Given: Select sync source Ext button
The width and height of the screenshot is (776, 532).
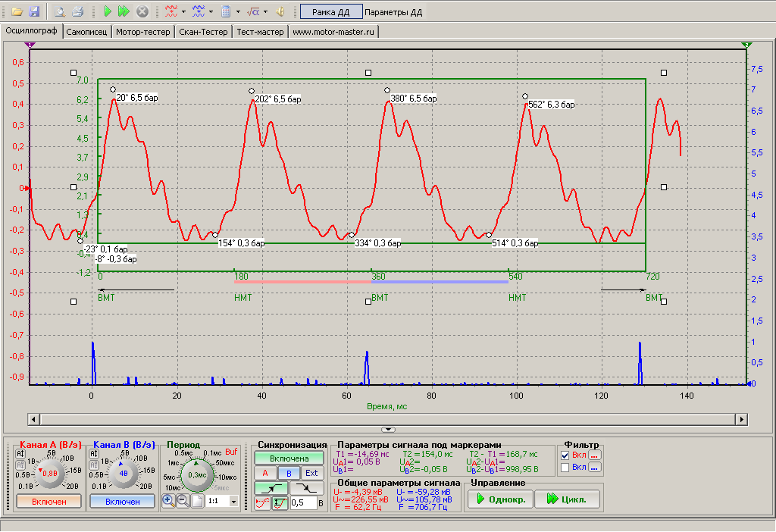Looking at the screenshot, I should 311,473.
